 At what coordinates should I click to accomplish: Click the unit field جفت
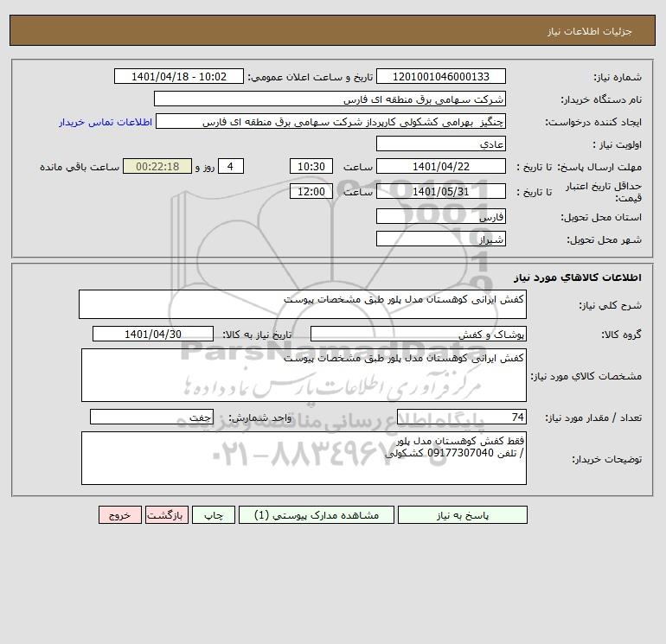tap(151, 417)
